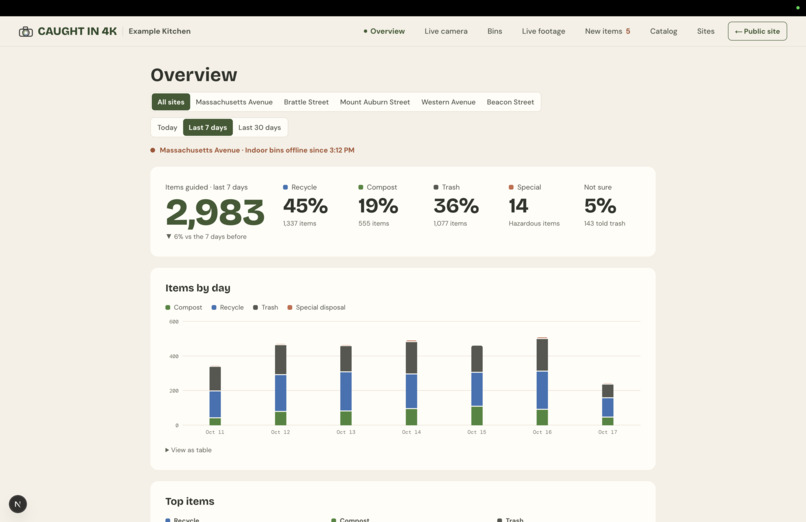
Task: Toggle the Recycle series in the chart legend
Action: [x=227, y=307]
